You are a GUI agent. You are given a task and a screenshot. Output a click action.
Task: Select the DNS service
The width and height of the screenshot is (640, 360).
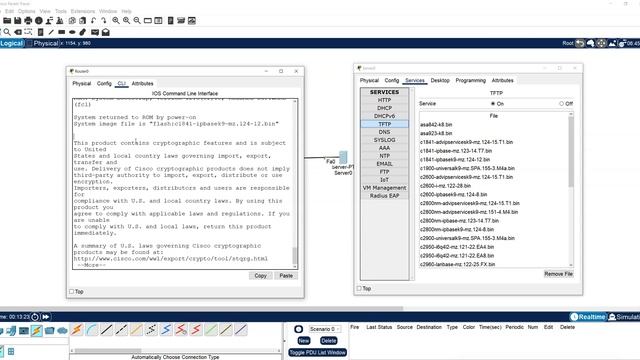[x=384, y=132]
